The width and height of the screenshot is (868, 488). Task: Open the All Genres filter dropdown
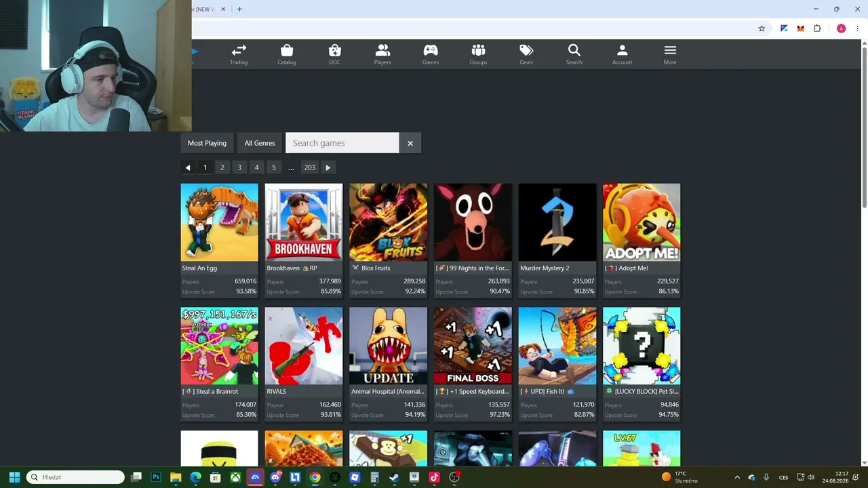[260, 143]
